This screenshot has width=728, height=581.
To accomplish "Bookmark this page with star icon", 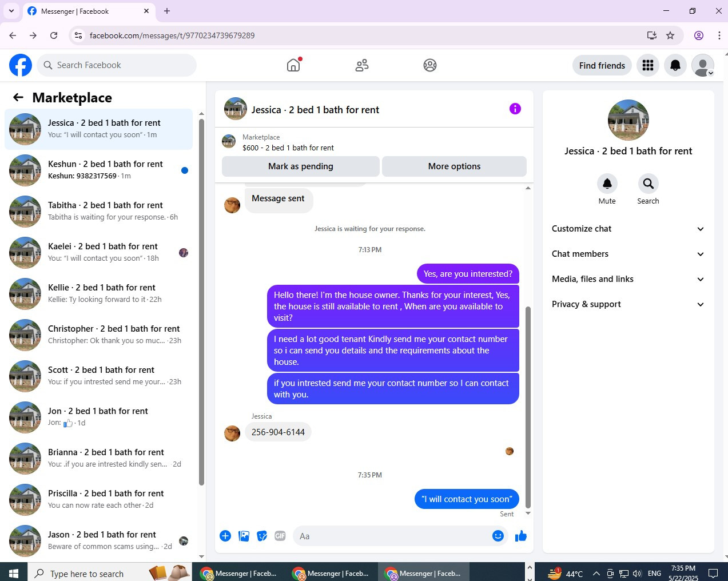I will [x=670, y=35].
